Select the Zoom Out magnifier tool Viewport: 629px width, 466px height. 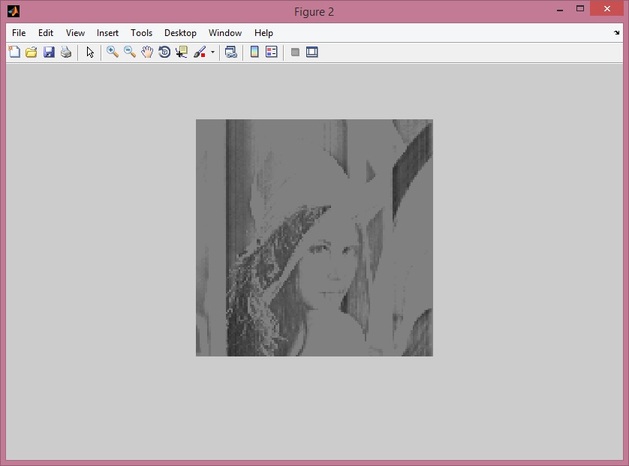click(x=130, y=52)
